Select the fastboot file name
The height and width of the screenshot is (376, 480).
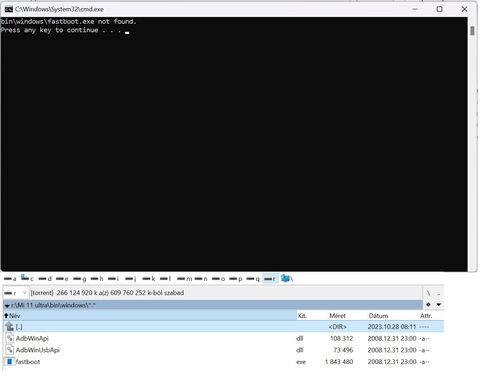(28, 362)
